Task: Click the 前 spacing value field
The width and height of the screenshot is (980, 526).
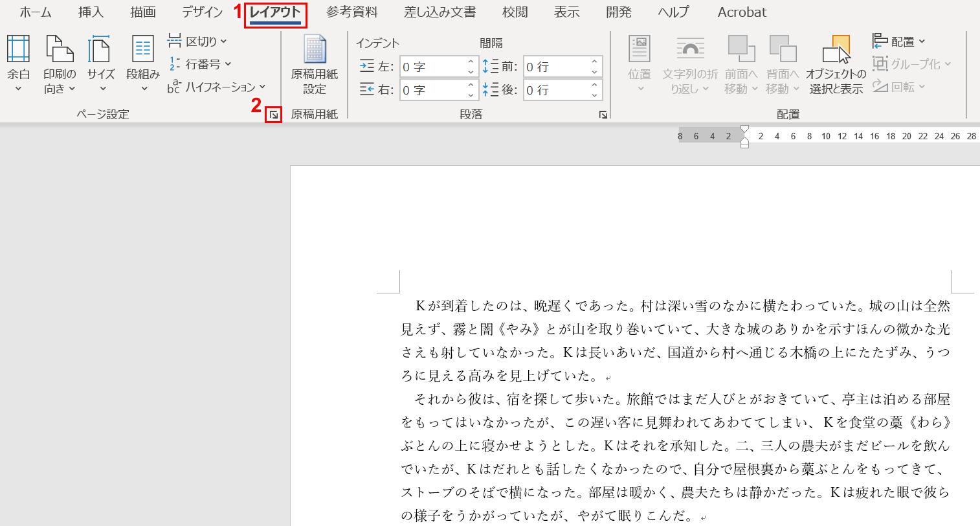Action: point(555,67)
